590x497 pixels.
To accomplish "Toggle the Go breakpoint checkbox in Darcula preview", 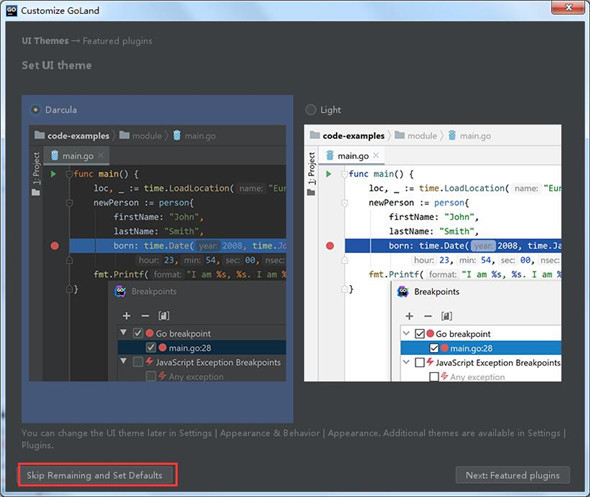I will 138,333.
